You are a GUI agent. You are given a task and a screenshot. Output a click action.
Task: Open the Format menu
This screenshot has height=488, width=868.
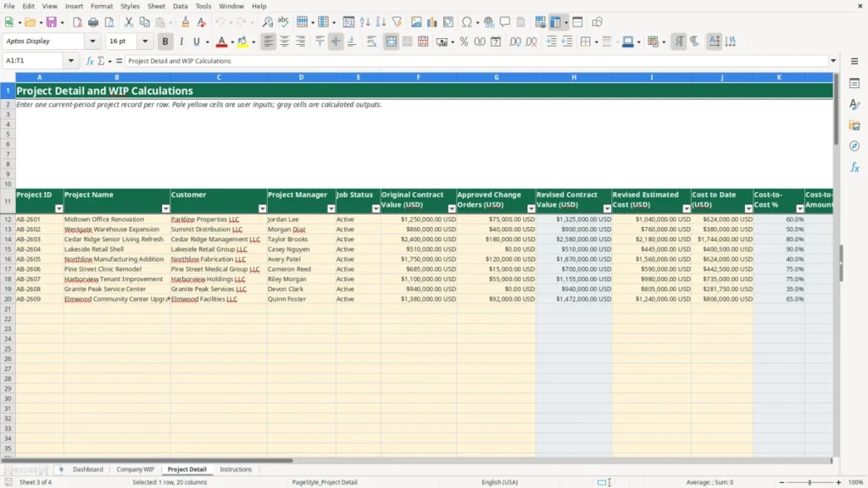tap(102, 6)
